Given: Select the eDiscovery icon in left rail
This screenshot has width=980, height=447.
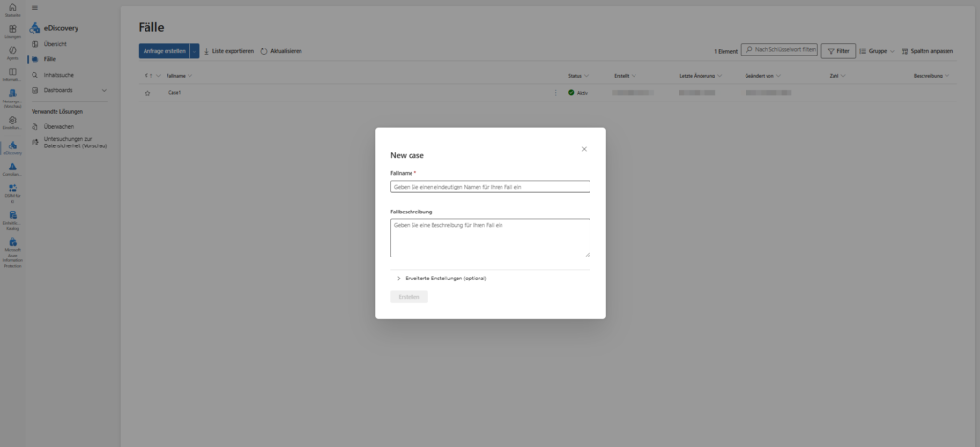Looking at the screenshot, I should [12, 145].
